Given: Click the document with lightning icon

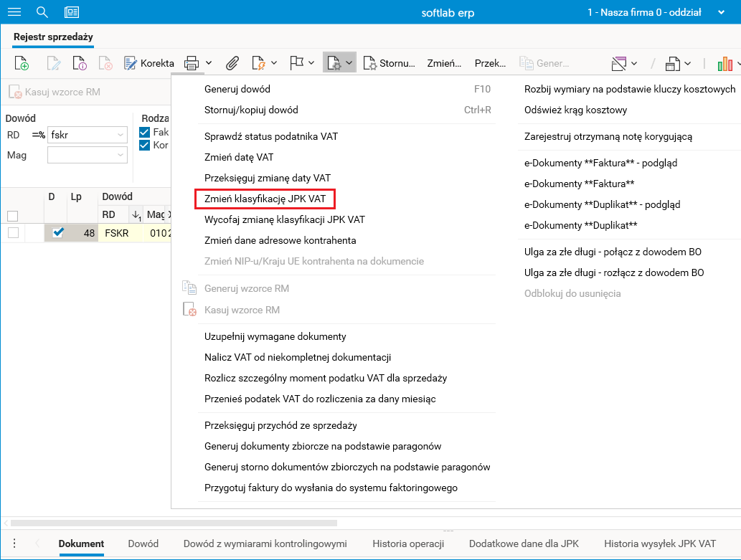Looking at the screenshot, I should tap(258, 63).
